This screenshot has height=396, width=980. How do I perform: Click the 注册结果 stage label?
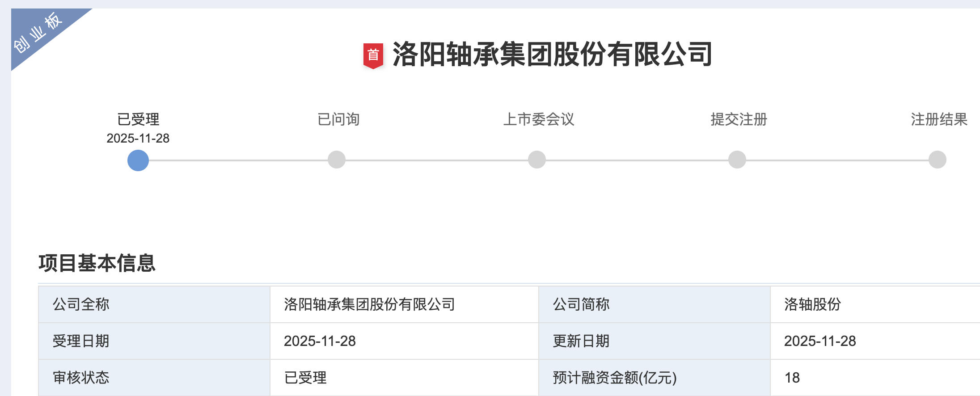pos(939,119)
